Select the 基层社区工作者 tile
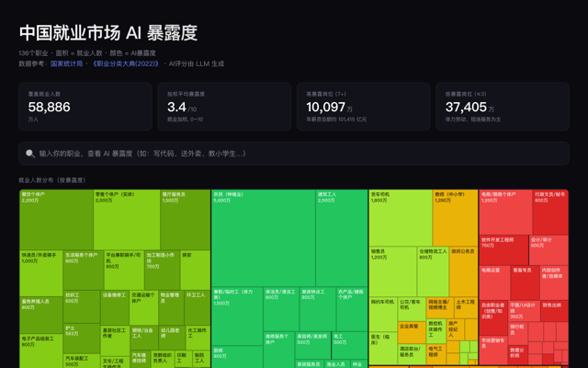The width and height of the screenshot is (588, 368). (115, 341)
